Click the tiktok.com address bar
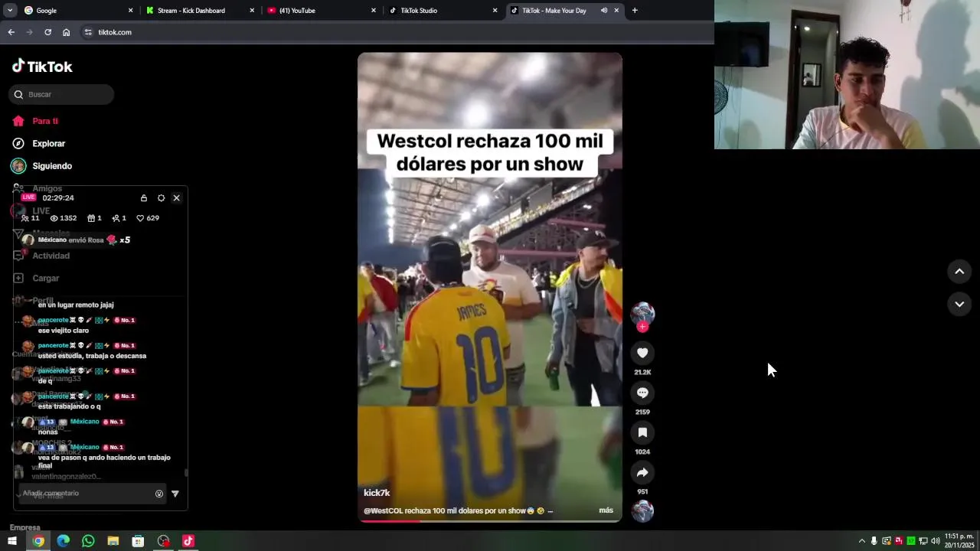 click(398, 32)
